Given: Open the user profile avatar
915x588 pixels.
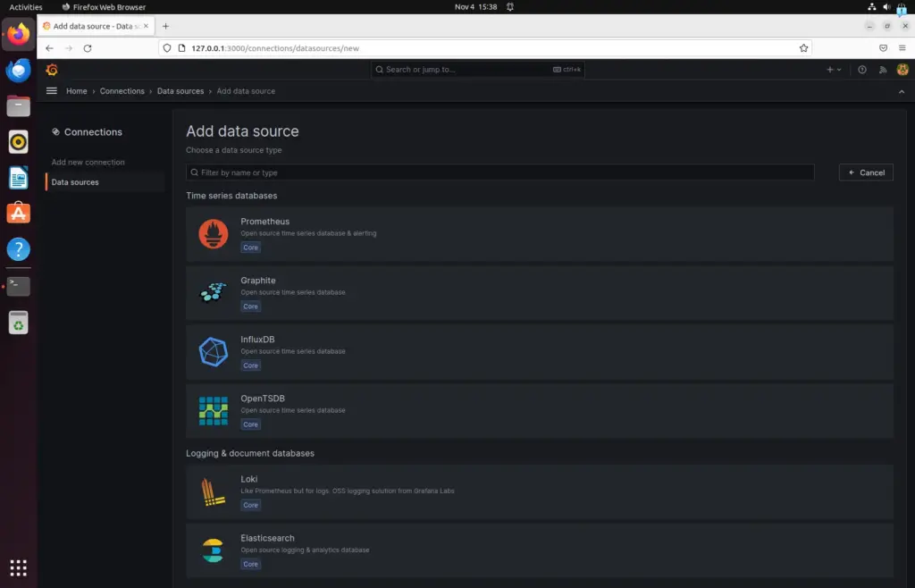Looking at the screenshot, I should [902, 70].
